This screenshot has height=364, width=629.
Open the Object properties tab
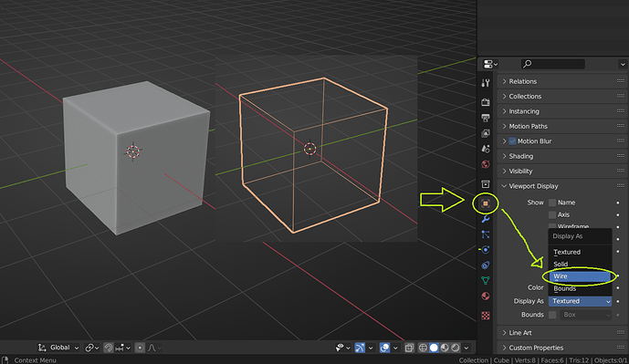(x=486, y=203)
